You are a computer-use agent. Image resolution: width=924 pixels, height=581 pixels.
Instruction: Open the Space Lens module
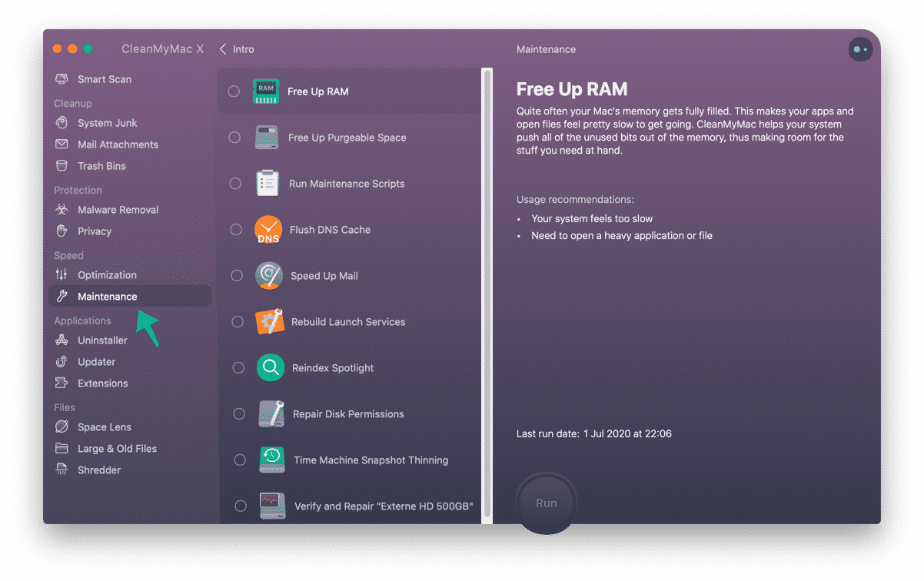pyautogui.click(x=130, y=427)
